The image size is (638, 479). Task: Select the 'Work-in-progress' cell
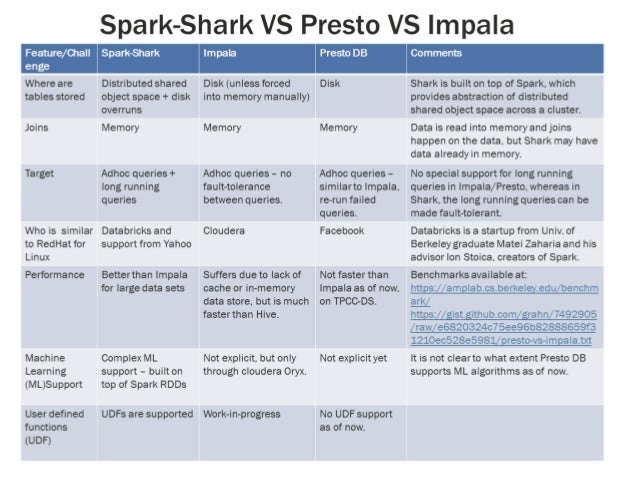pyautogui.click(x=257, y=433)
